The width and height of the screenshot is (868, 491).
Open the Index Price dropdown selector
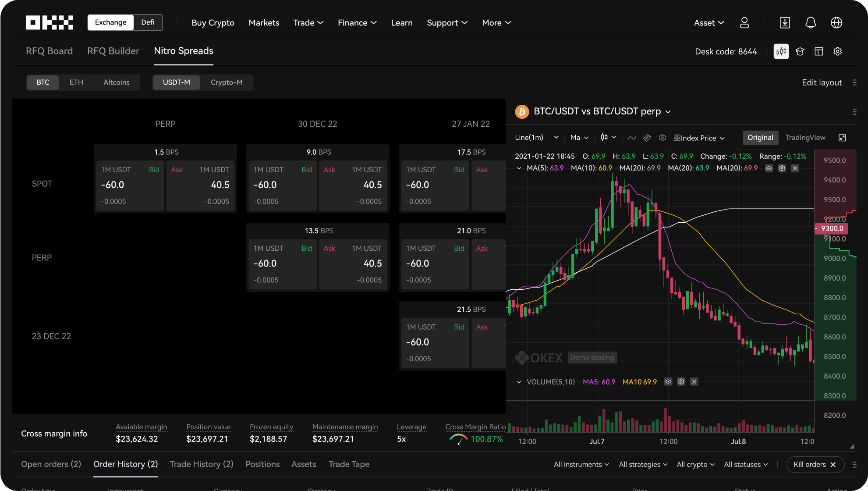coord(701,137)
